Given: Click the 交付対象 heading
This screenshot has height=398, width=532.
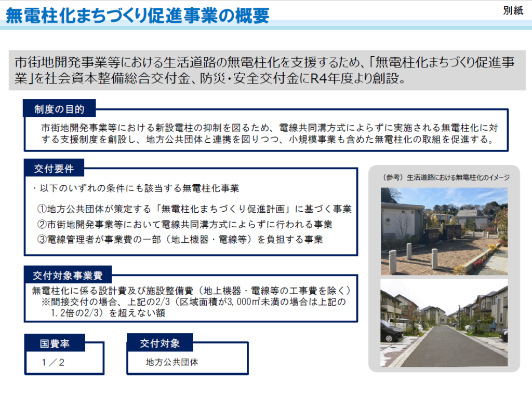Looking at the screenshot, I should click(160, 343).
